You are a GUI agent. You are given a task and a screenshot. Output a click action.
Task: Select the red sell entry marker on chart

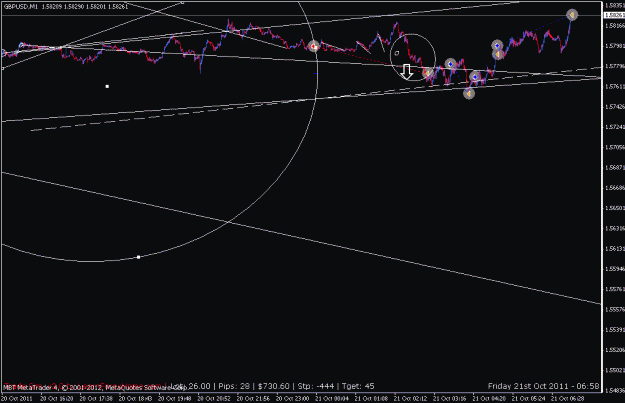point(314,46)
